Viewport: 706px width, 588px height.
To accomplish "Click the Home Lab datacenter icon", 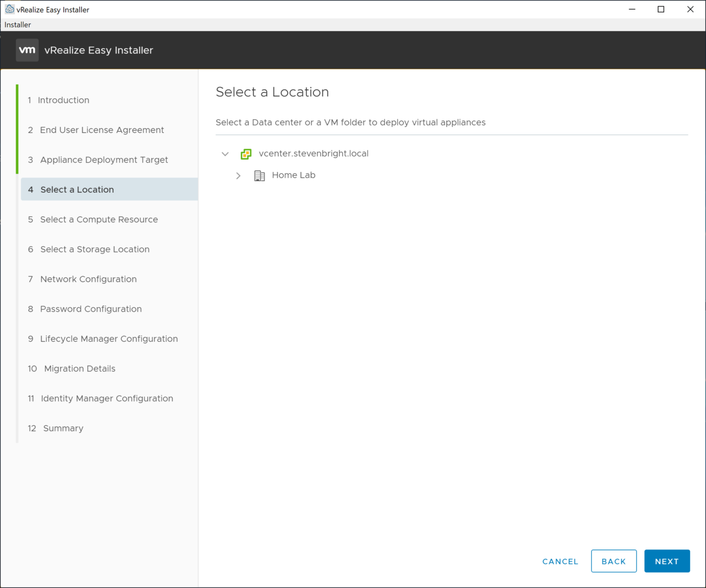I will click(x=260, y=176).
